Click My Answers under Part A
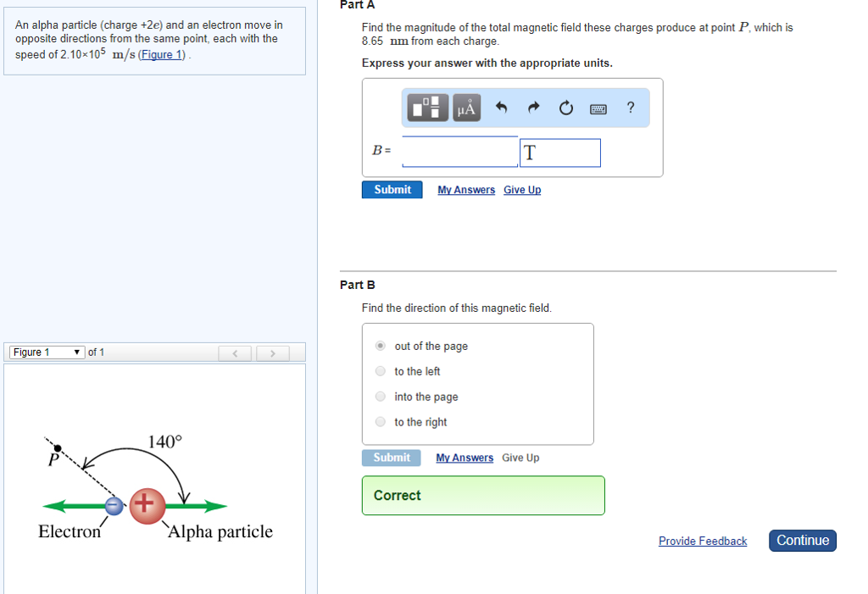 [465, 189]
